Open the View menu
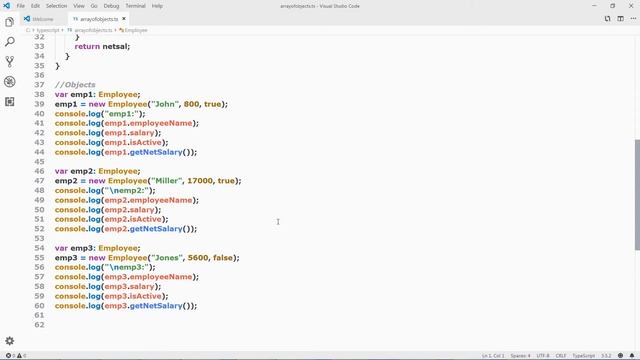Screen dimensions: 640x360 [x=79, y=6]
